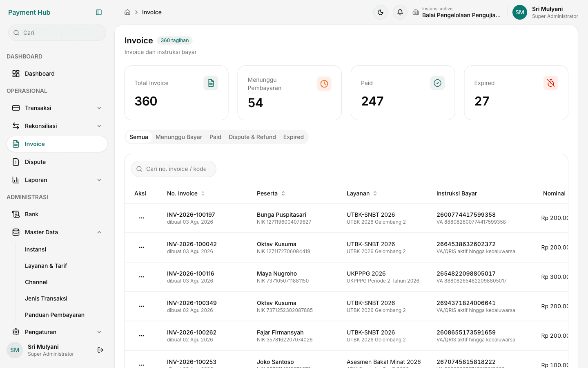Toggle dark mode moon icon
Screen dimensions: 588x368
coord(381,12)
